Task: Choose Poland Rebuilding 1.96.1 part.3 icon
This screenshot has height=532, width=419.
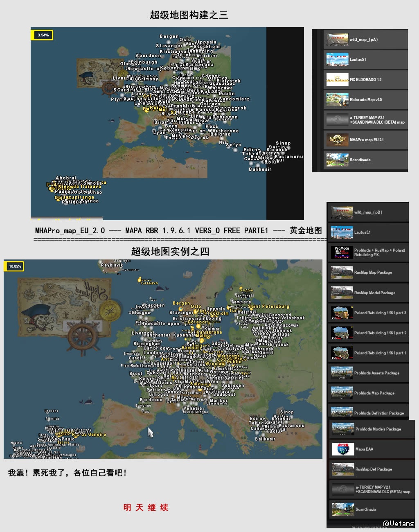Action: pos(342,313)
